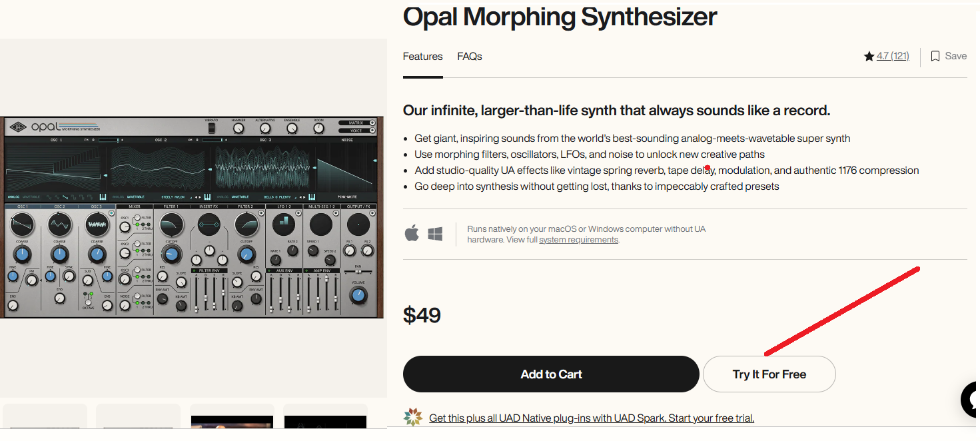Click the Try It For Free button

[769, 374]
